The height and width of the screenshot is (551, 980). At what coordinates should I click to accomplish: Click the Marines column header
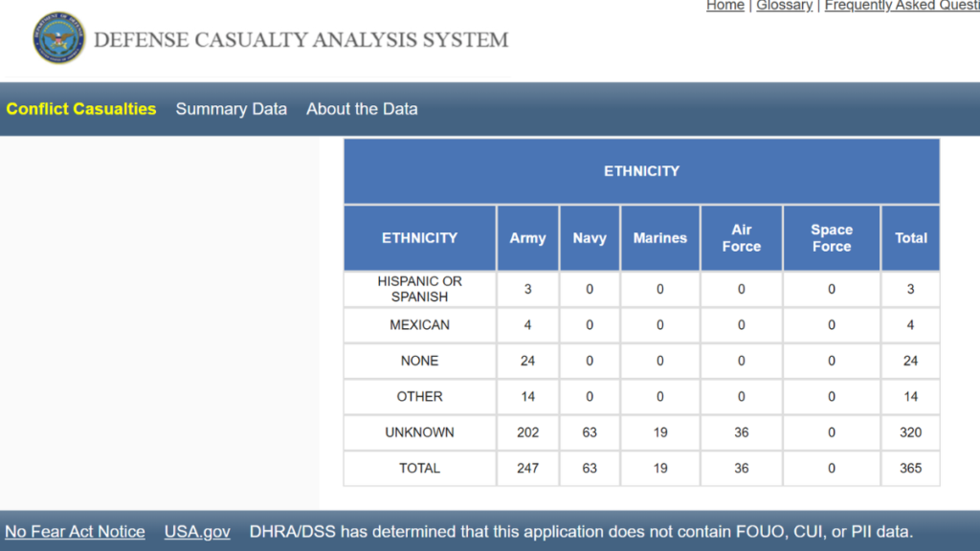[659, 238]
